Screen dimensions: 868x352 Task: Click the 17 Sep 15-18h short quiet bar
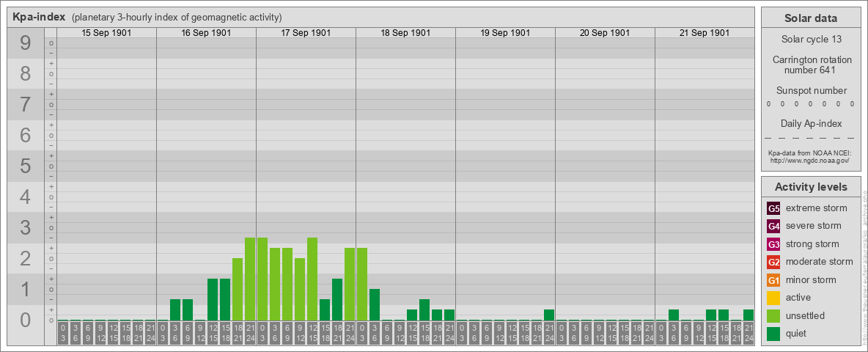(324, 310)
